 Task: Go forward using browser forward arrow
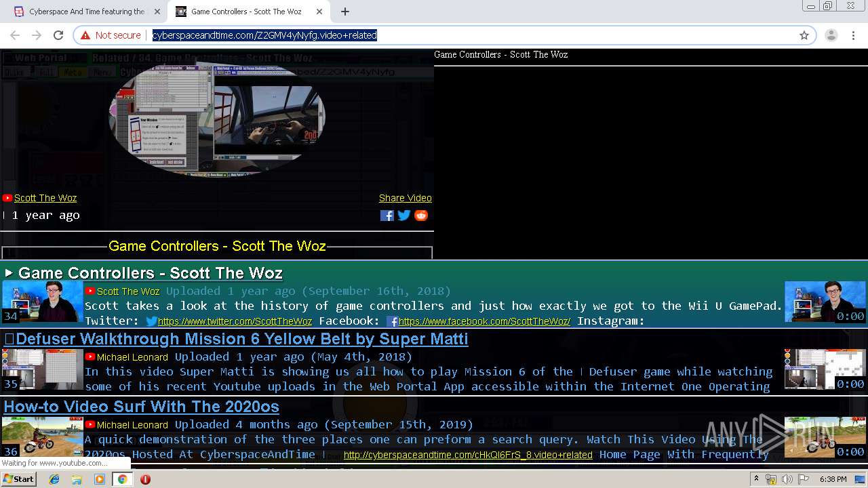click(37, 35)
